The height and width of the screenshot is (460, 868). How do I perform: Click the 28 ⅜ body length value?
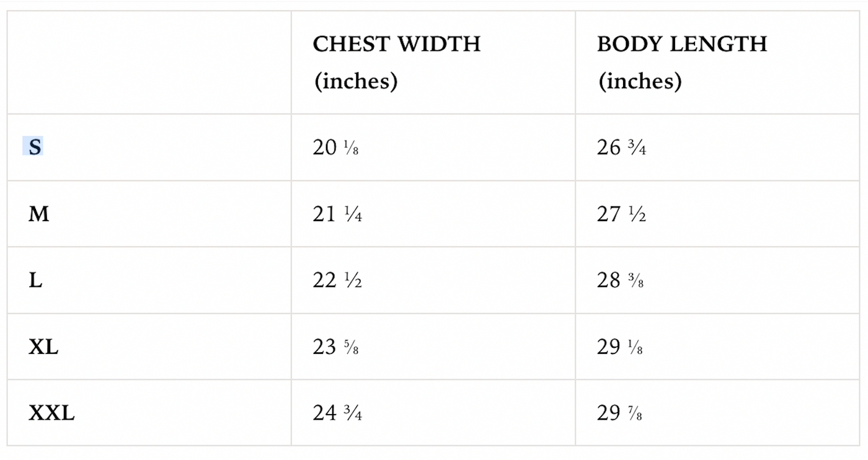620,281
